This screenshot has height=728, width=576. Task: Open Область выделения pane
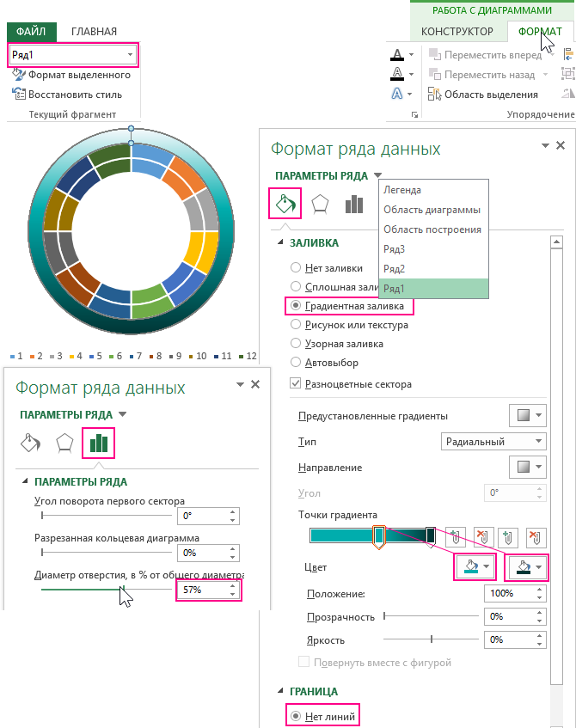click(490, 95)
